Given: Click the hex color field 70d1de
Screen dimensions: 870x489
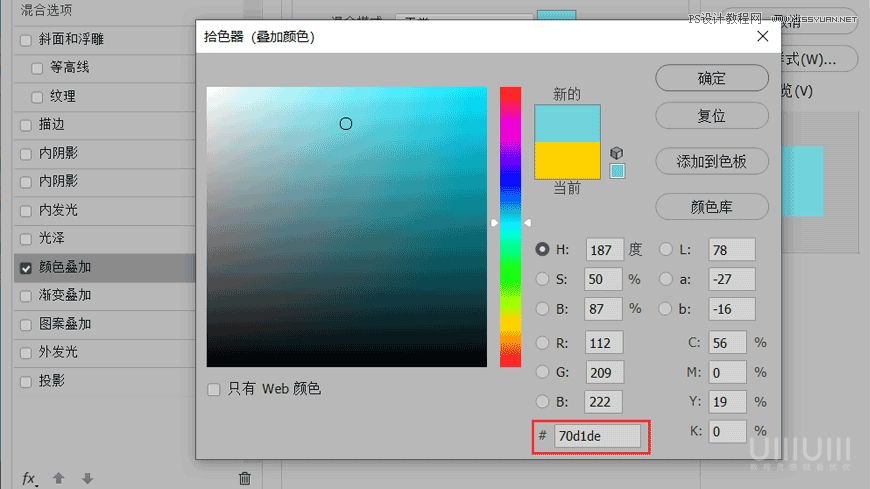Looking at the screenshot, I should click(597, 436).
